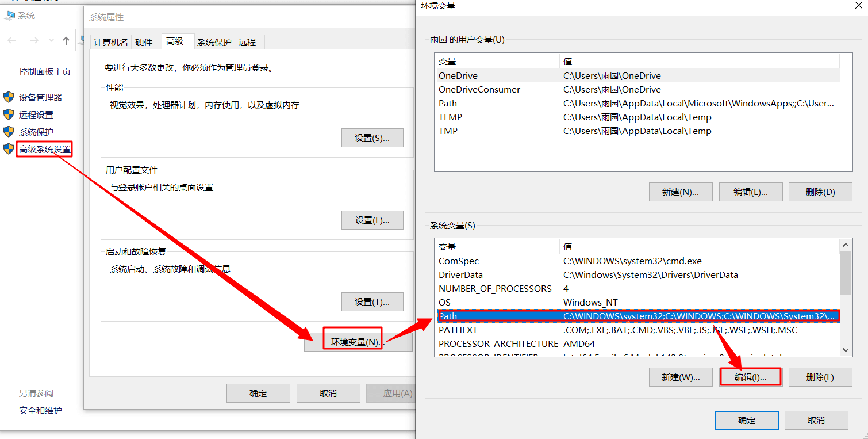
Task: Go to 控制面板主页
Action: (45, 71)
